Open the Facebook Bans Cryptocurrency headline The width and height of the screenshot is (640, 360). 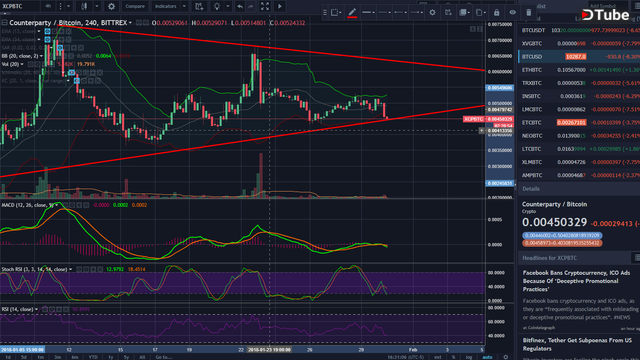click(x=576, y=281)
